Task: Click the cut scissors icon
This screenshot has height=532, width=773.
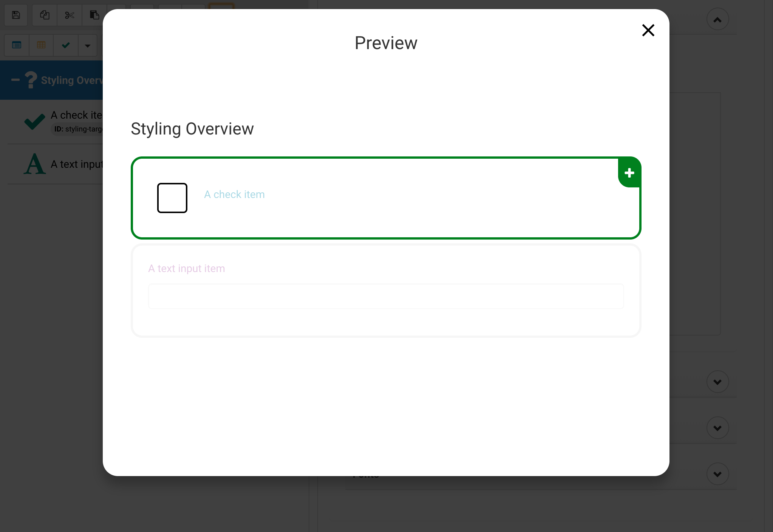Action: click(70, 15)
